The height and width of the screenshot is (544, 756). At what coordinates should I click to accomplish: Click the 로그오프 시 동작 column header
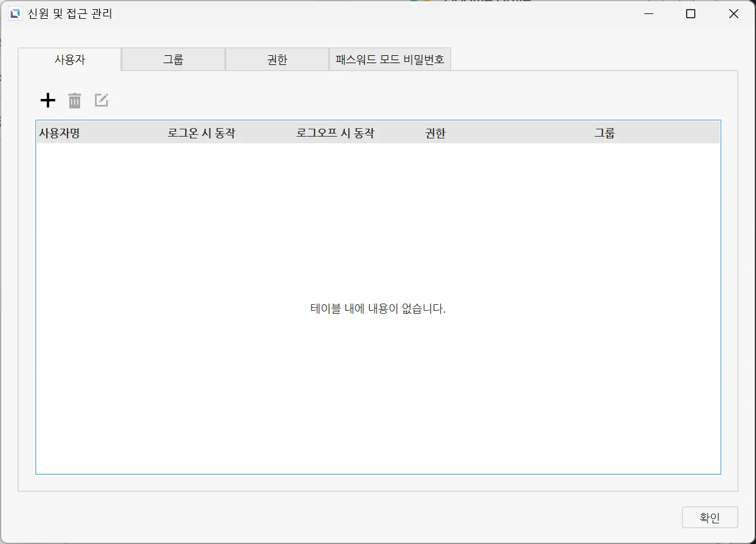(335, 134)
